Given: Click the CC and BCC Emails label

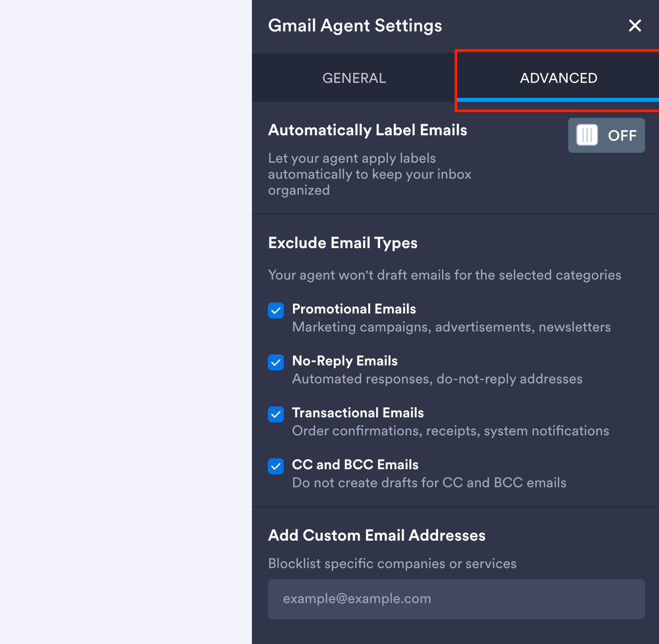Looking at the screenshot, I should pos(355,465).
